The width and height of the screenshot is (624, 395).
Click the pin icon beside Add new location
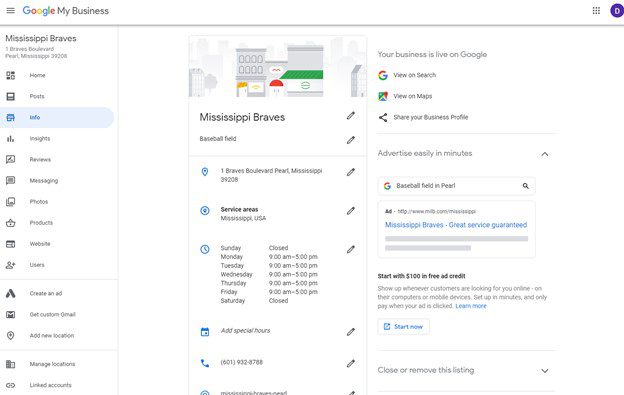(11, 336)
